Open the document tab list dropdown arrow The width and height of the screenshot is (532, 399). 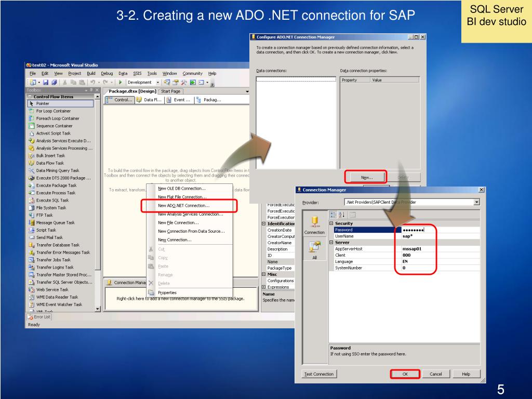pos(247,91)
